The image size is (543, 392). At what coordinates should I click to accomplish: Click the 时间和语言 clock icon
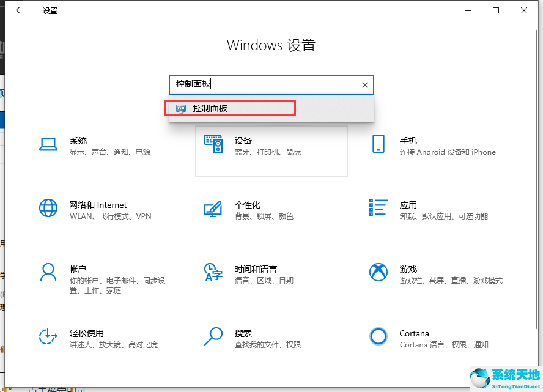point(213,273)
